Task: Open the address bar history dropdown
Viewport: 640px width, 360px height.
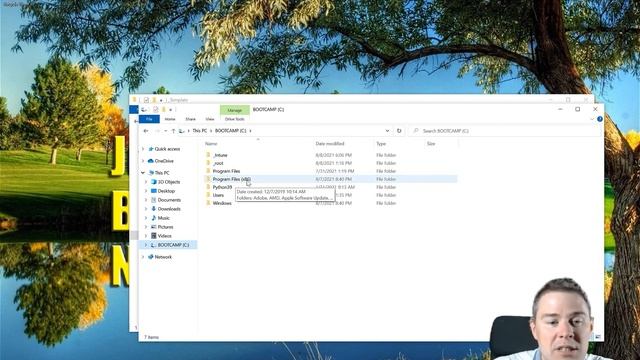Action: pyautogui.click(x=387, y=131)
